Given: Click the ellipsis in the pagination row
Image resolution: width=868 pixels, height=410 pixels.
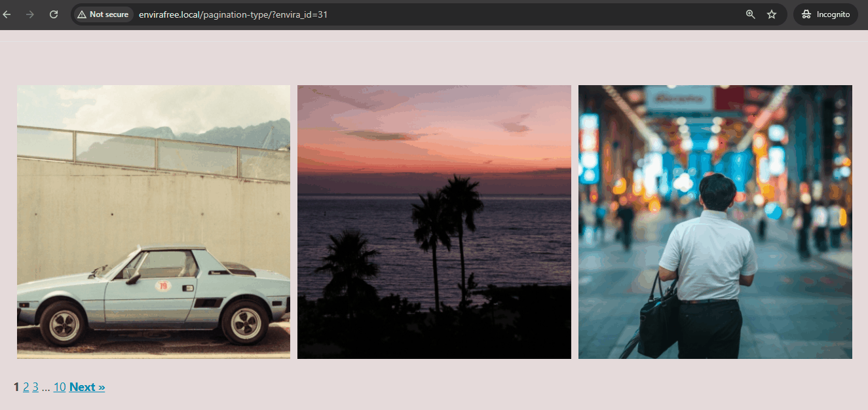Looking at the screenshot, I should [46, 387].
